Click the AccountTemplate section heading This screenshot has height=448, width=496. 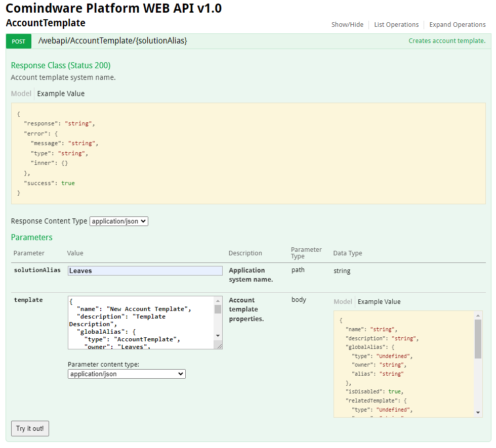46,23
